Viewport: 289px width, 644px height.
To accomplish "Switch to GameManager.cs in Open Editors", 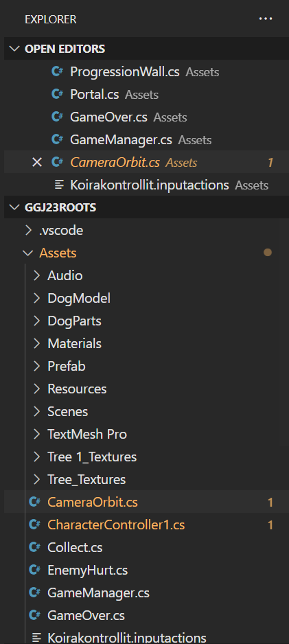I will tap(121, 139).
